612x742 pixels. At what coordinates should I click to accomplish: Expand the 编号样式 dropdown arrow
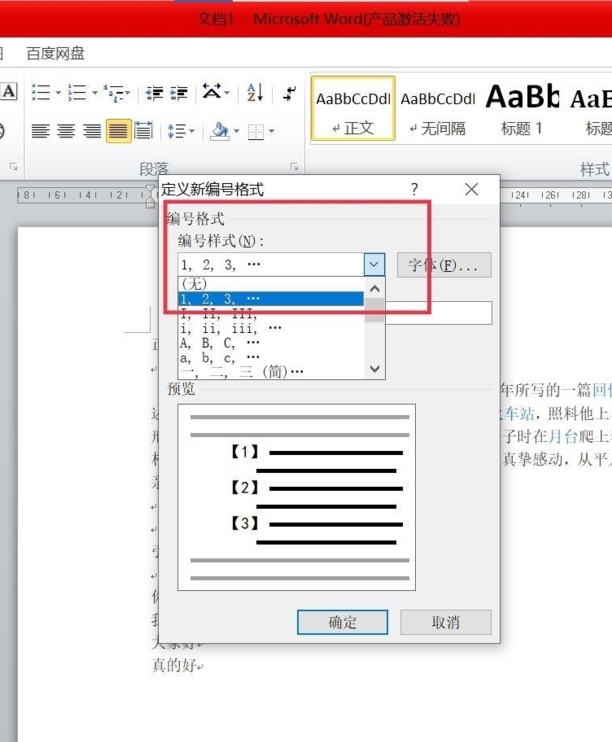(x=373, y=265)
